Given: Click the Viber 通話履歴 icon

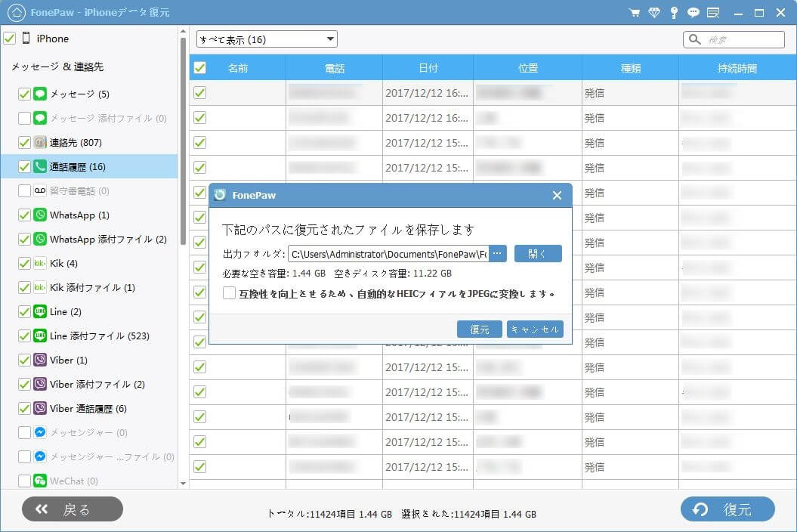Looking at the screenshot, I should tap(40, 408).
